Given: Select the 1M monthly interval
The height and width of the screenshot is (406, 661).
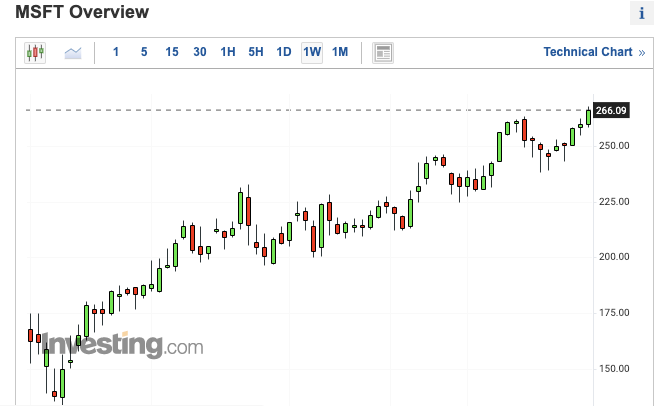Looking at the screenshot, I should (x=340, y=52).
